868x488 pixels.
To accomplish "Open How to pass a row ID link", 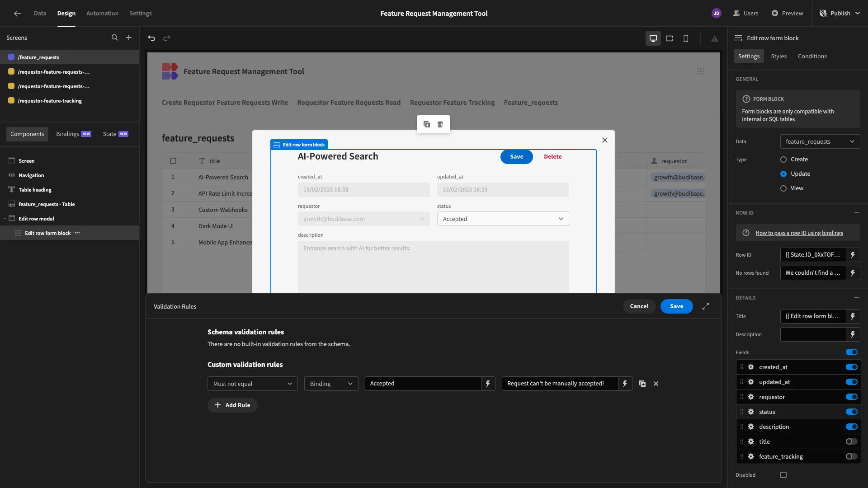I will [799, 233].
